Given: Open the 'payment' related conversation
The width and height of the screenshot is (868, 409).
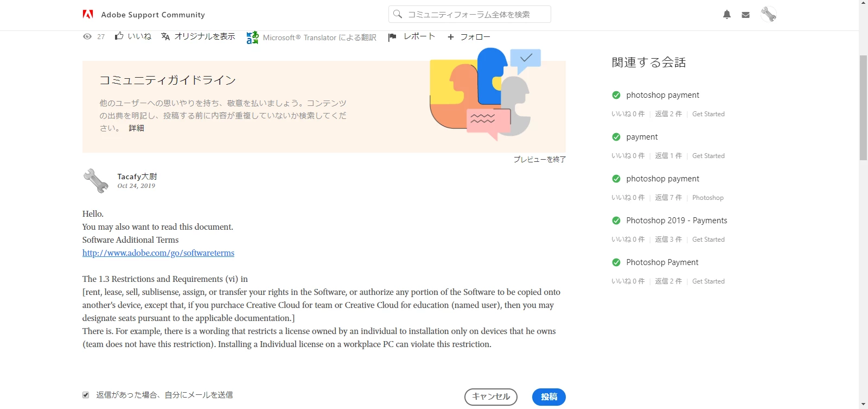Looking at the screenshot, I should tap(642, 137).
